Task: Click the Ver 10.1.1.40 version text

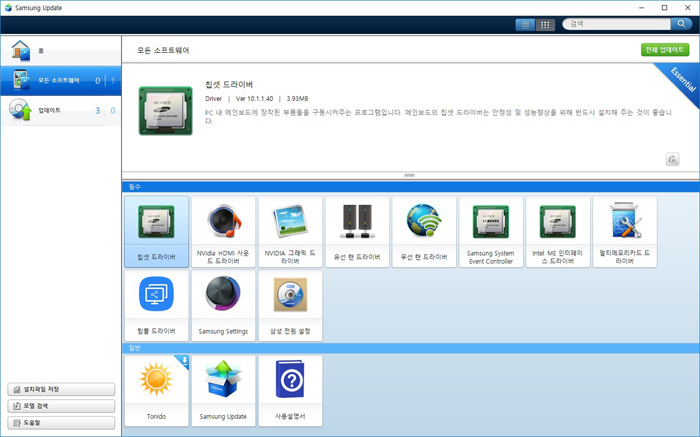Action: coord(254,99)
